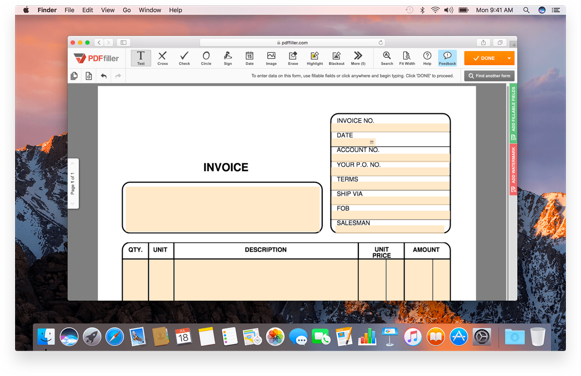Click the Your P.O. No. field

(391, 172)
